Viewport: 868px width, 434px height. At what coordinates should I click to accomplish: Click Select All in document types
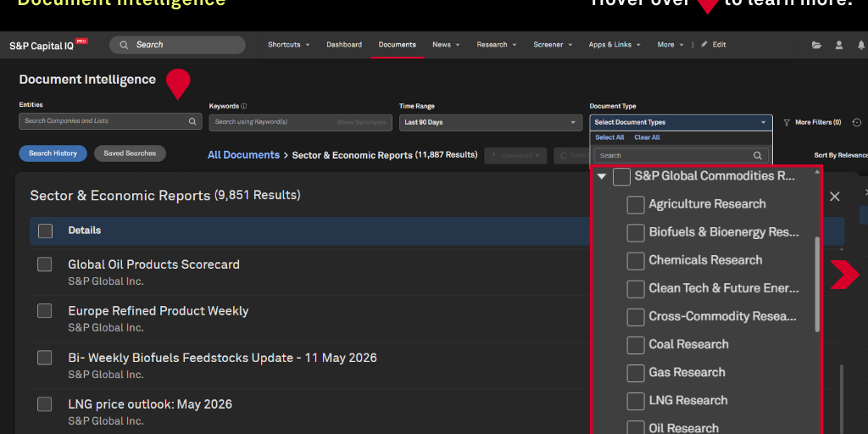click(x=609, y=137)
